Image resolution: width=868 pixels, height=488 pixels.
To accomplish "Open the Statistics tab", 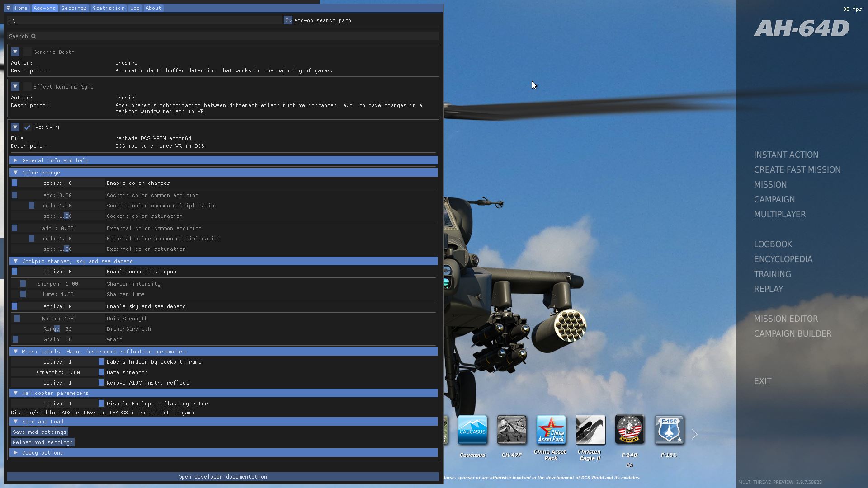I will pos(108,8).
